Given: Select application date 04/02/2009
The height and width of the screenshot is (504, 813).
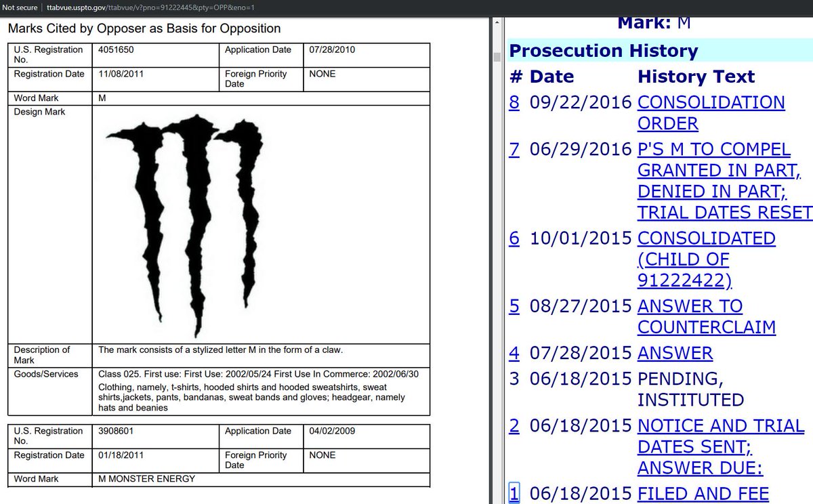Looking at the screenshot, I should 332,431.
